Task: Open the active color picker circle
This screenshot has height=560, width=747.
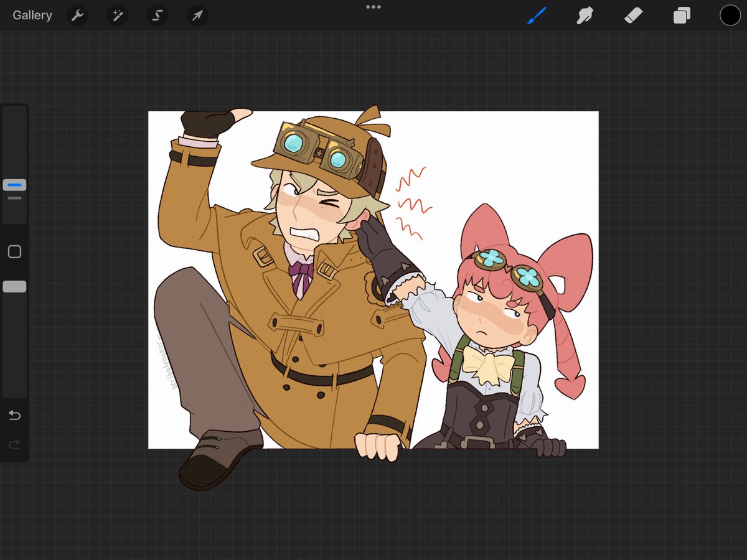Action: point(730,15)
